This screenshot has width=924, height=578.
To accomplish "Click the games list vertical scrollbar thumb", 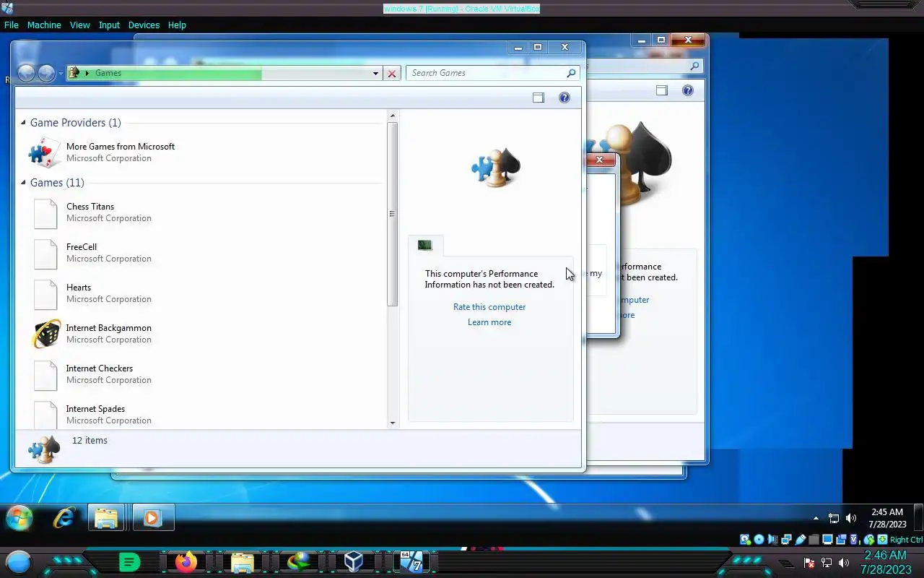I will pyautogui.click(x=393, y=214).
